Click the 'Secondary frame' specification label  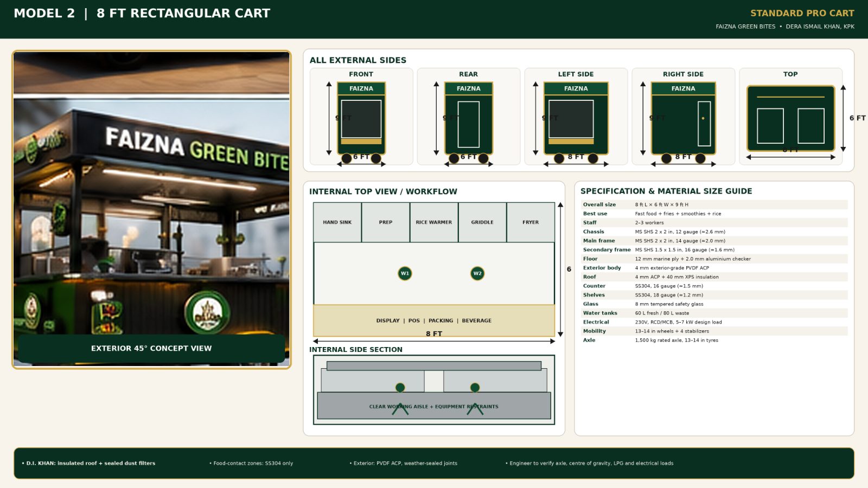pos(607,250)
